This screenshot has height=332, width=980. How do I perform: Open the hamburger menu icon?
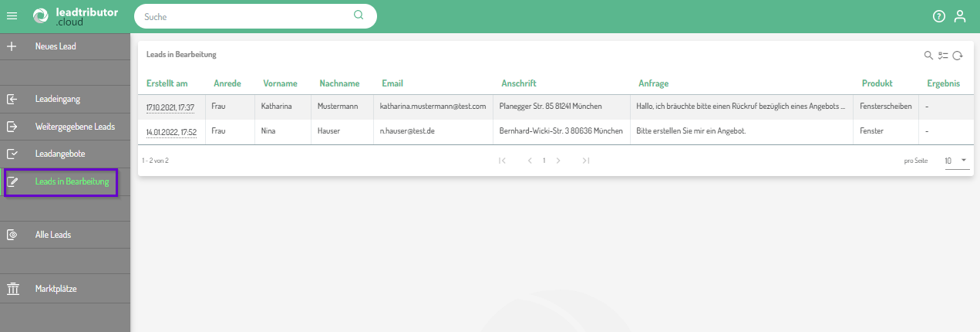[x=12, y=16]
